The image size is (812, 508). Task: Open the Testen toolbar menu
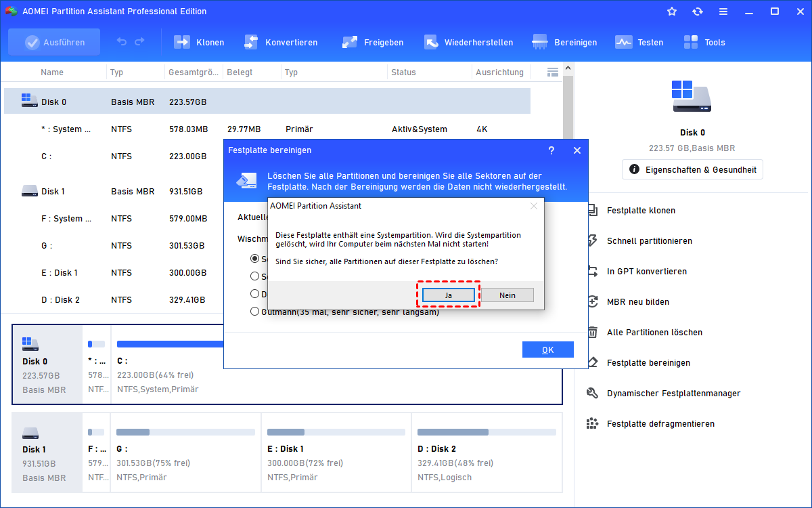pyautogui.click(x=639, y=42)
